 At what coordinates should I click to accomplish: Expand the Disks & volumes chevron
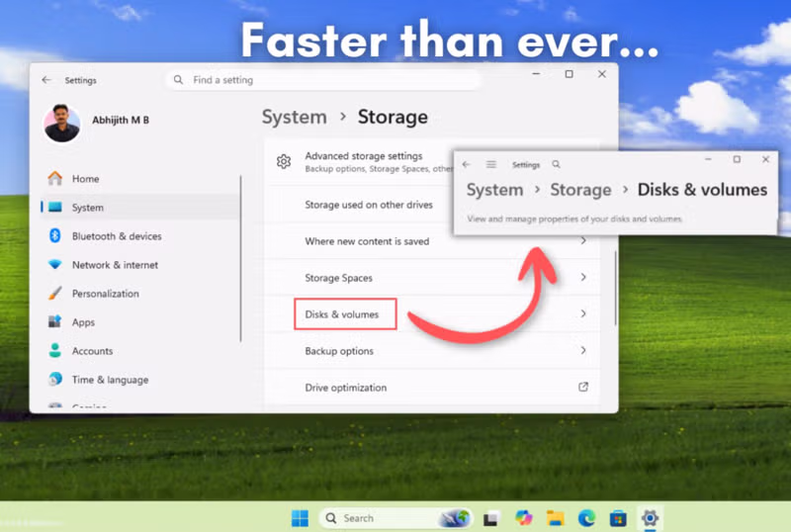pyautogui.click(x=583, y=314)
